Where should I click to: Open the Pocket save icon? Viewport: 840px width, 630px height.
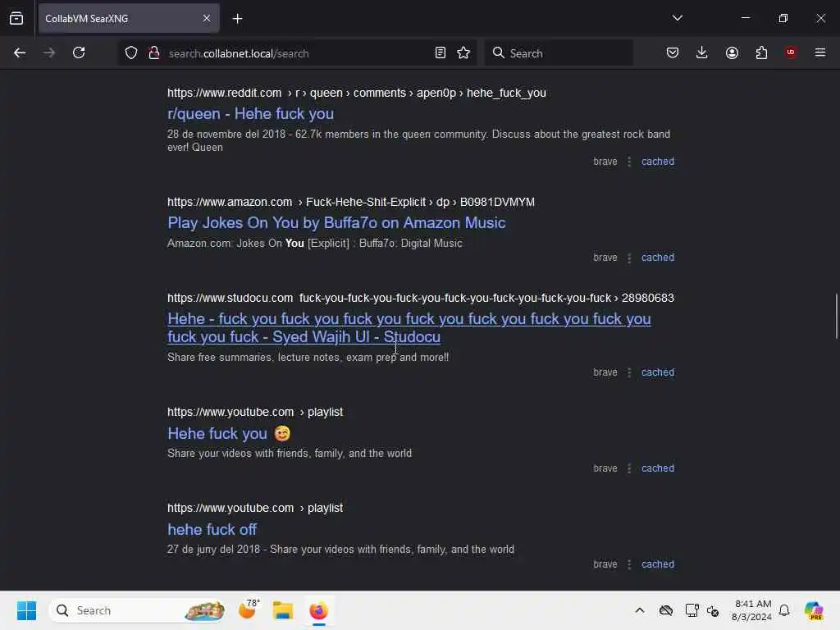pyautogui.click(x=673, y=52)
